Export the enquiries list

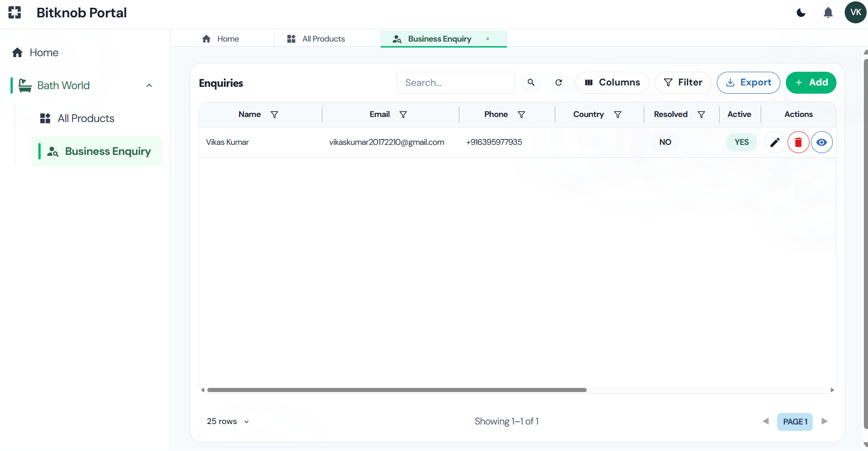click(748, 83)
